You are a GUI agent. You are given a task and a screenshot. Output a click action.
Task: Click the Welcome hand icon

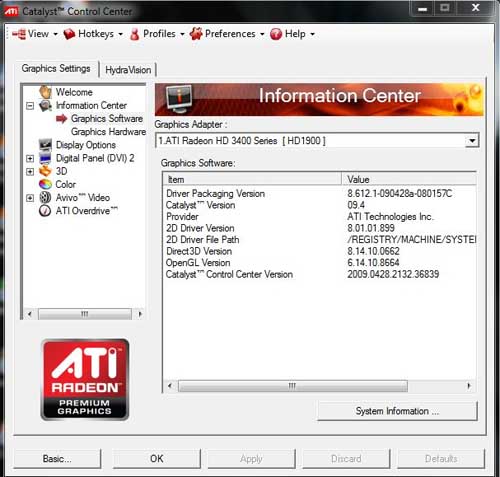tap(45, 92)
